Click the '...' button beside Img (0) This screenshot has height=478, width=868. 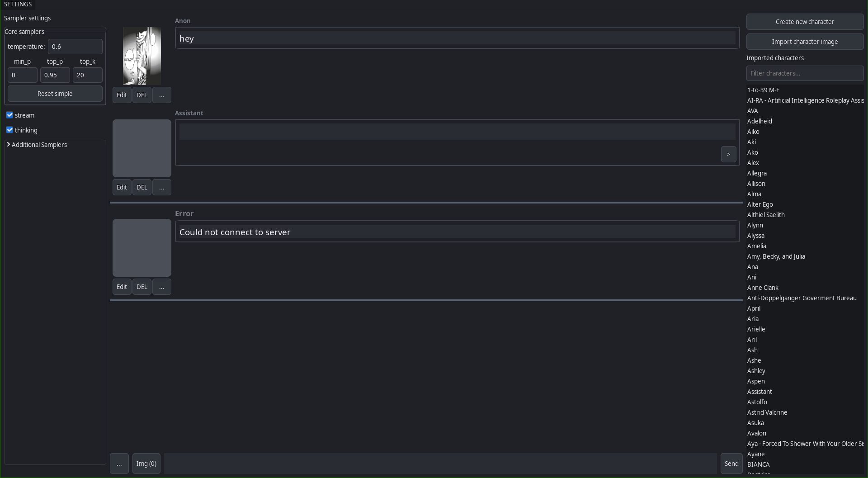tap(119, 464)
